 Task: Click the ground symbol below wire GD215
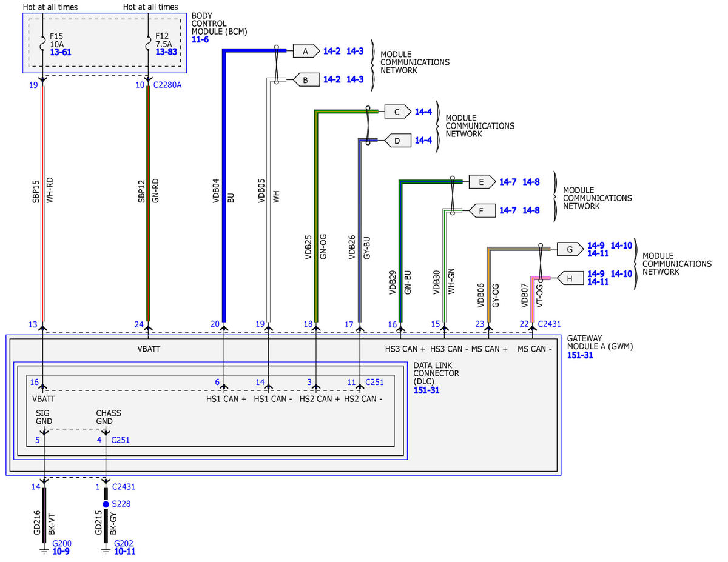coord(106,550)
